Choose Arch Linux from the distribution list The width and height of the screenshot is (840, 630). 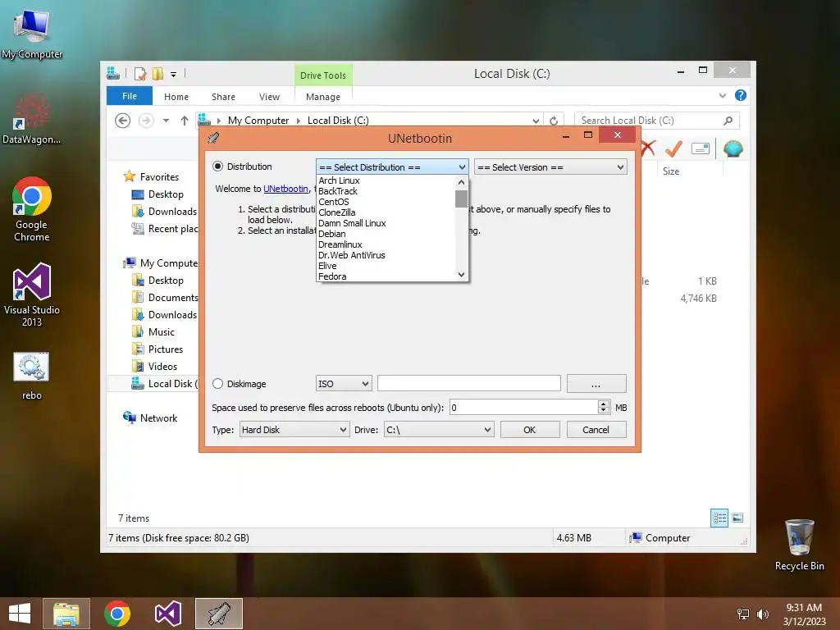click(x=339, y=180)
